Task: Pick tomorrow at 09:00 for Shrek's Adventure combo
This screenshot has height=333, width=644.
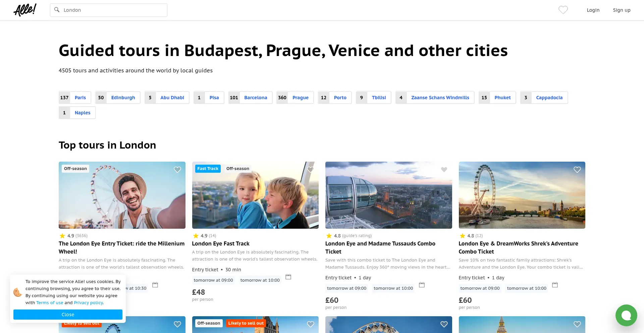Action: 480,288
